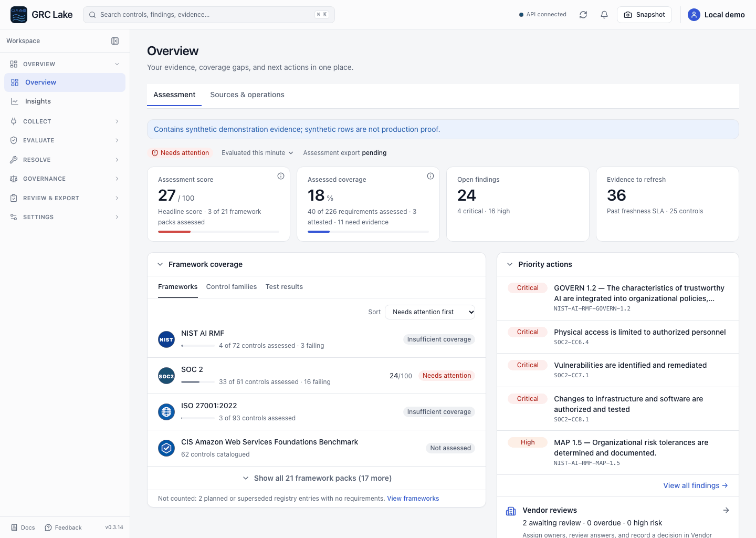Viewport: 756px width, 538px height.
Task: Select the Assessment tab
Action: [174, 95]
